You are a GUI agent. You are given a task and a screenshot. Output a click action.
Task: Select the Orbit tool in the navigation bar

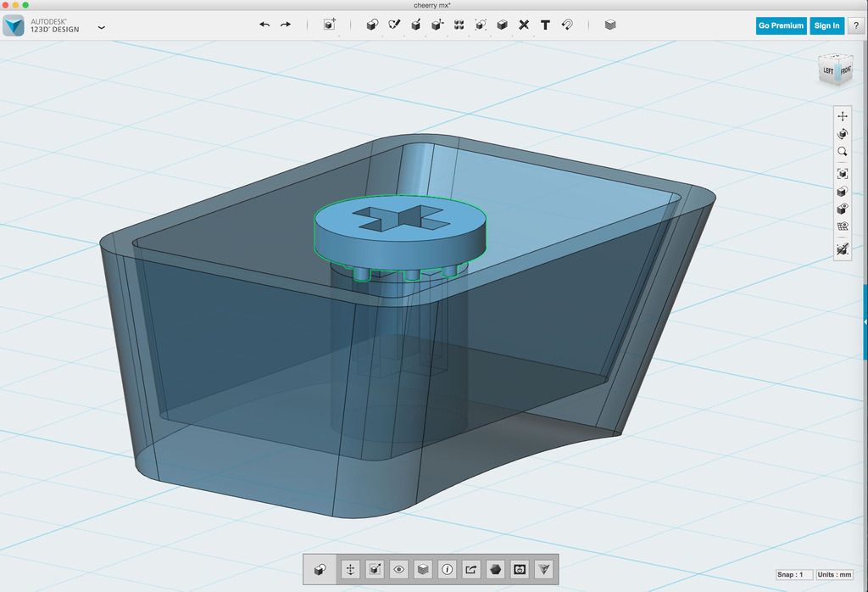coord(843,133)
